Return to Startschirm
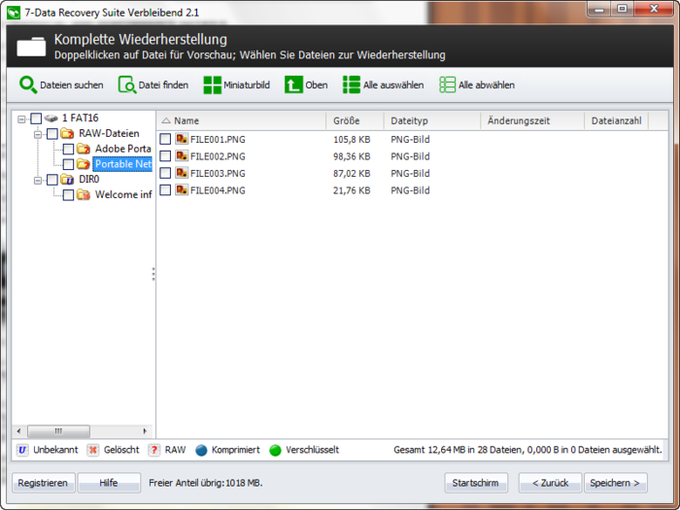 coord(476,483)
